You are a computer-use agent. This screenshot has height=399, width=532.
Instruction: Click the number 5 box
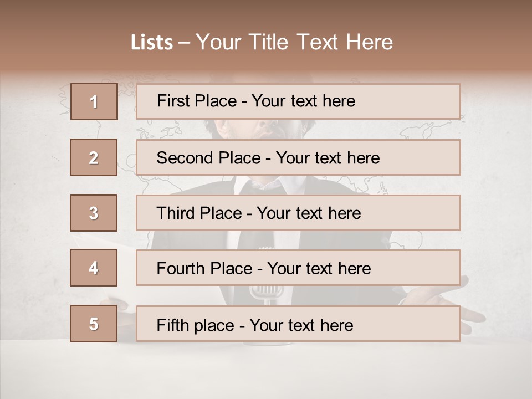click(94, 323)
